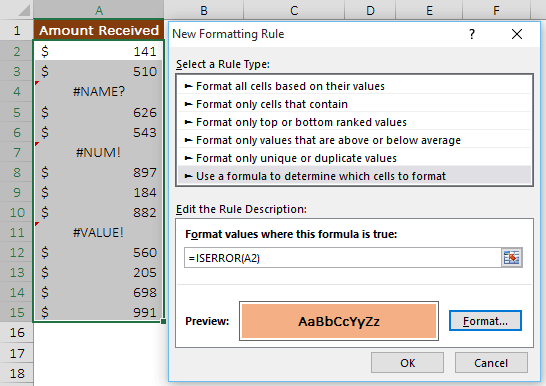This screenshot has height=386, width=546.
Task: Cancel the new formatting rule
Action: (x=491, y=363)
